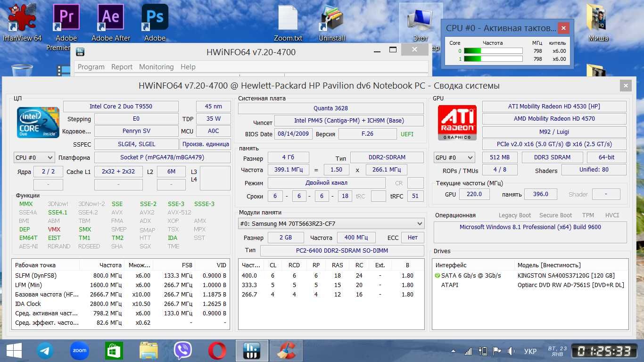Click the BIOS date 08/14/2009 field
644x362 pixels.
(x=293, y=134)
